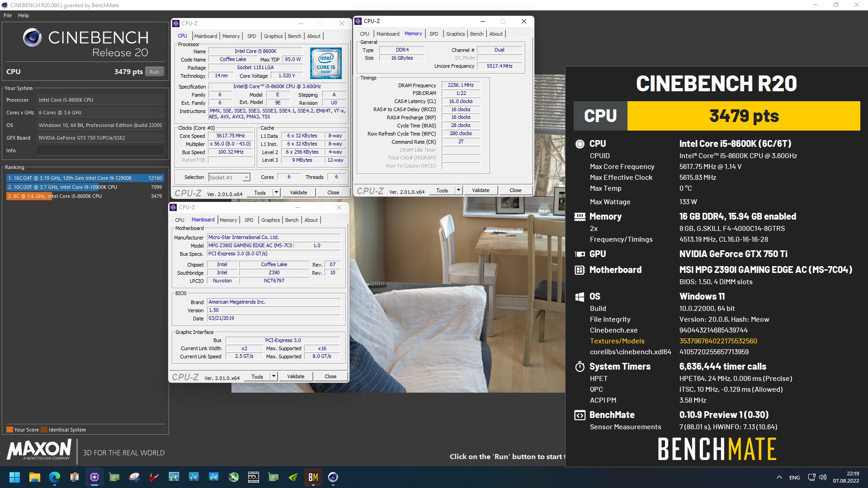Viewport: 868px width, 488px height.
Task: Open the green arrow disc app in taskbar
Action: click(x=234, y=477)
